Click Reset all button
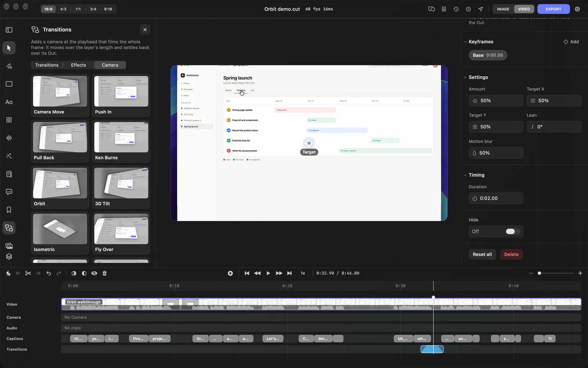The width and height of the screenshot is (588, 368). (x=482, y=254)
